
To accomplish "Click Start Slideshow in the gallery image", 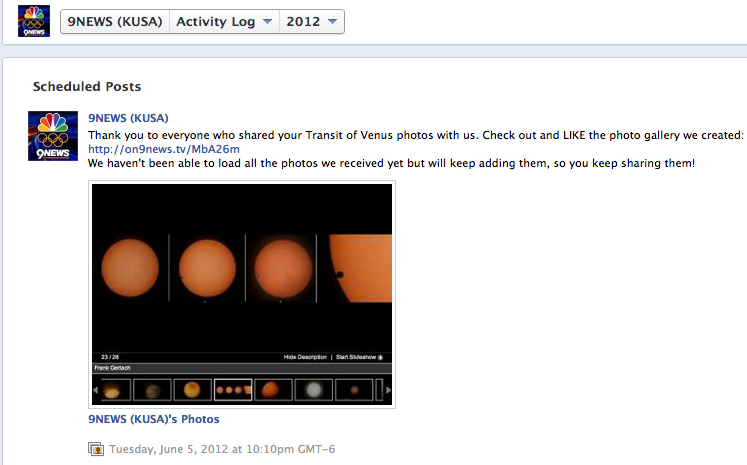I will click(359, 357).
